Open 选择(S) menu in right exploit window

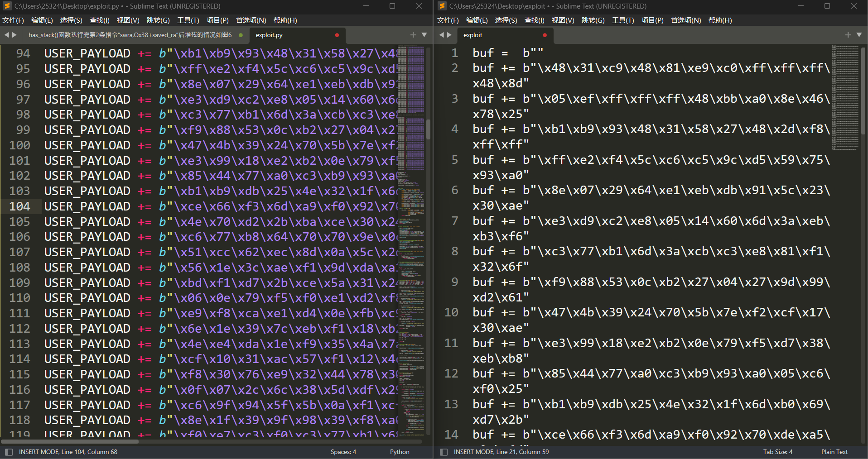coord(506,20)
